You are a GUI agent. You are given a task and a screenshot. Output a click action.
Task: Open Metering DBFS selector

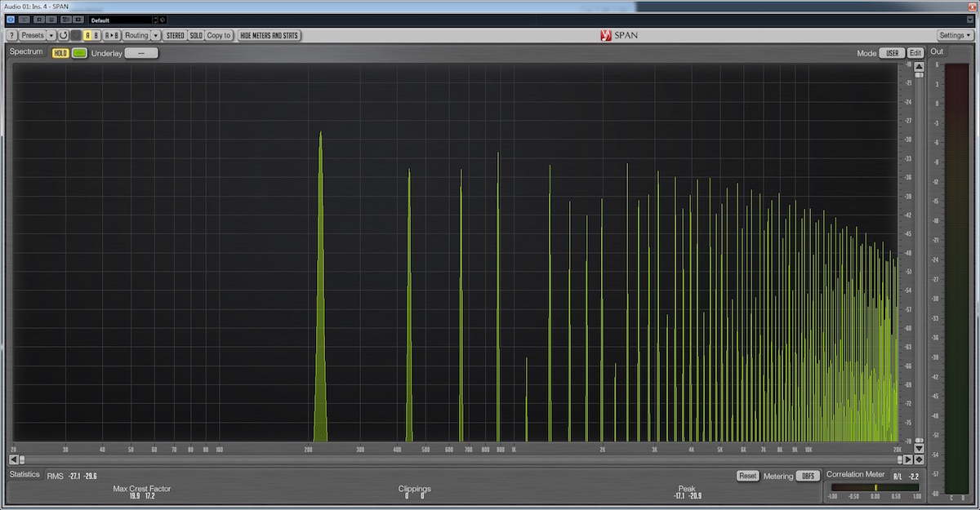pyautogui.click(x=808, y=476)
